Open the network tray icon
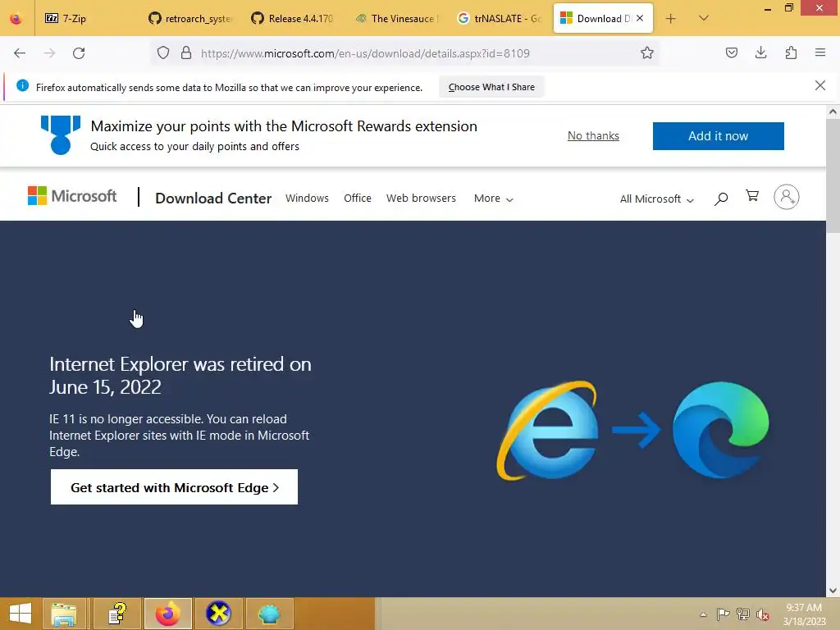This screenshot has width=840, height=630. [743, 614]
